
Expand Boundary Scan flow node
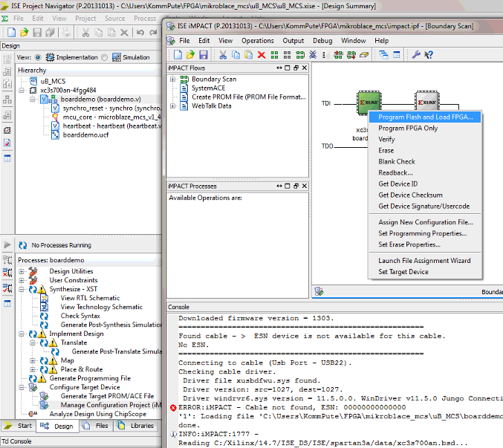pos(172,79)
